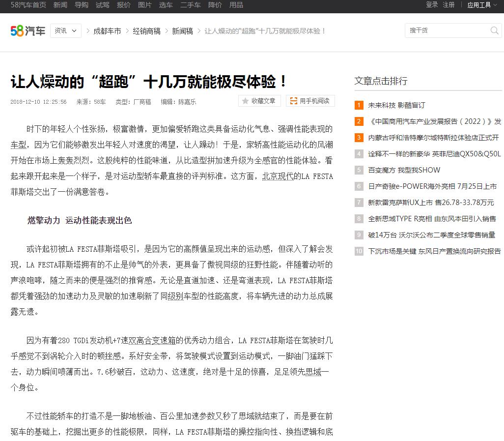Click the publish date 2018-12-10 12:25:56

tap(39, 102)
